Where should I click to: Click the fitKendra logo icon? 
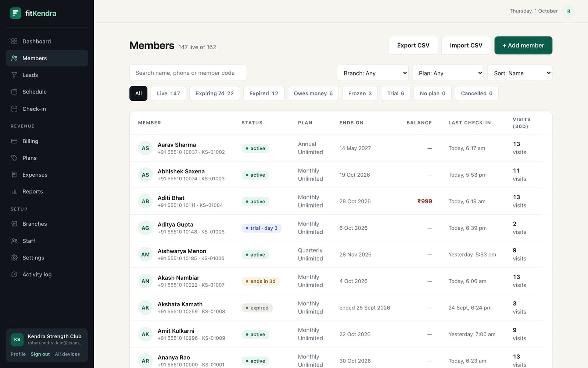(x=15, y=13)
